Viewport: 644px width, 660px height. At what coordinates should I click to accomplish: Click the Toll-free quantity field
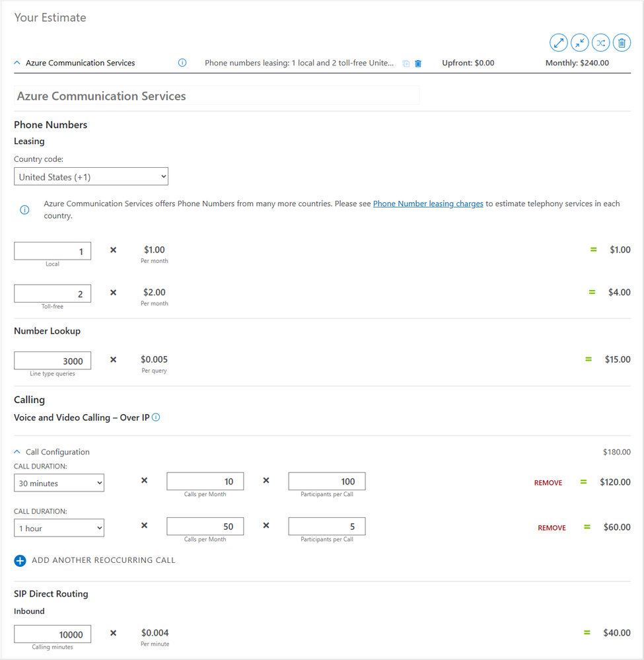[x=53, y=293]
